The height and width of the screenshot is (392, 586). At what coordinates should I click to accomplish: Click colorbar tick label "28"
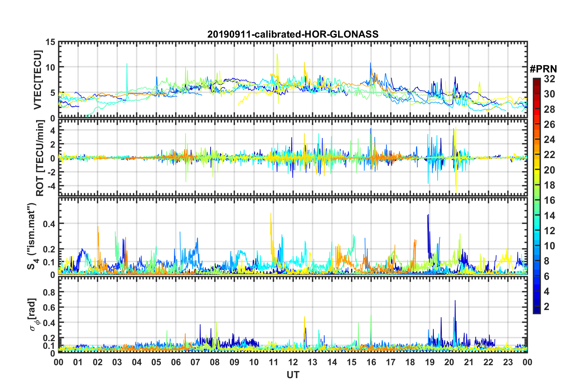[x=549, y=109]
